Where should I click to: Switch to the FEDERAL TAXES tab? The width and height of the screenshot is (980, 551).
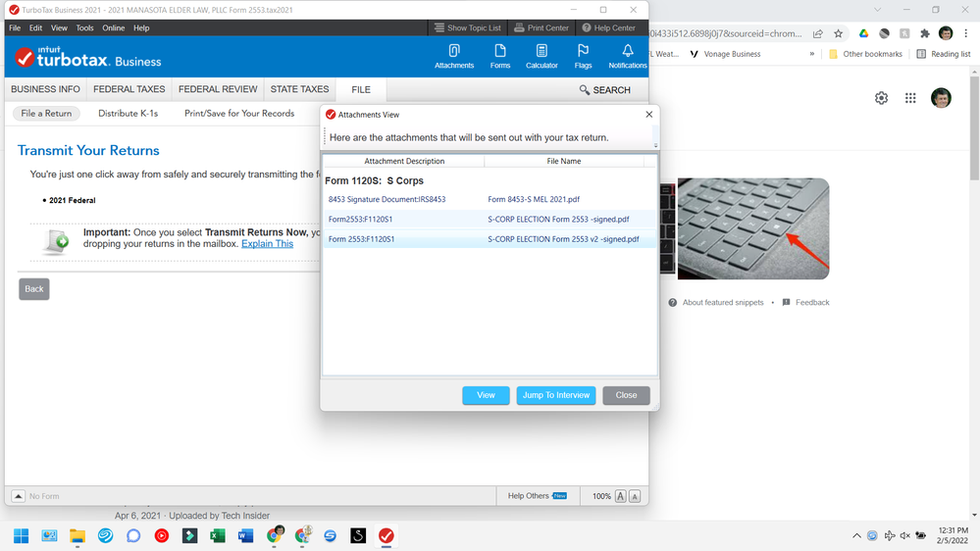coord(129,89)
